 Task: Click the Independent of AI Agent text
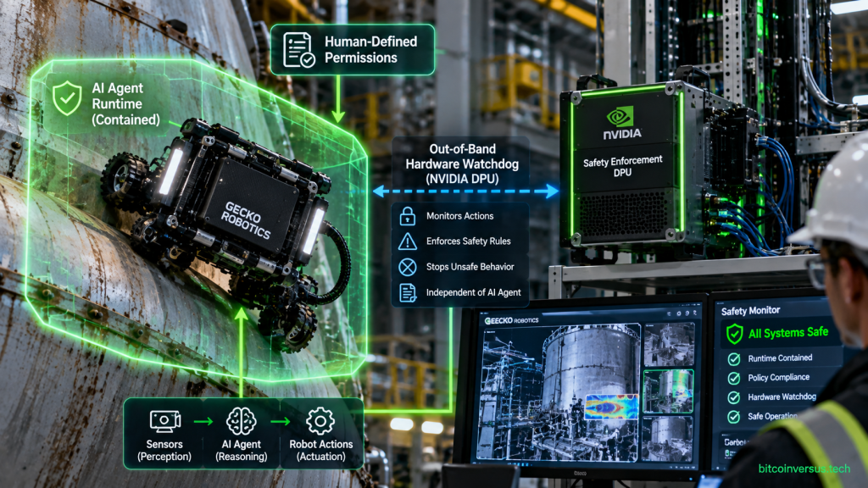(x=473, y=292)
